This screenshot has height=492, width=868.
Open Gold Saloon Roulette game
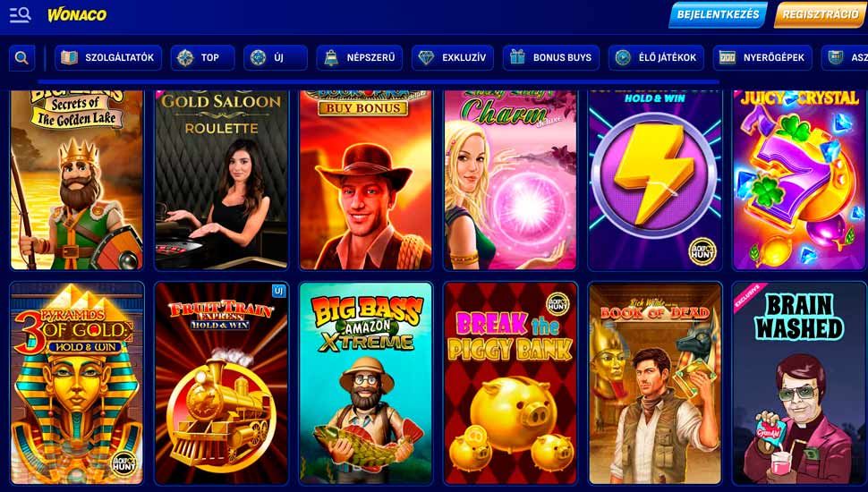pos(221,180)
